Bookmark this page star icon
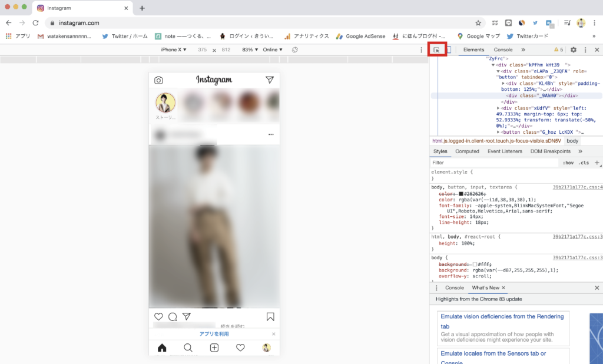The height and width of the screenshot is (364, 603). (478, 23)
